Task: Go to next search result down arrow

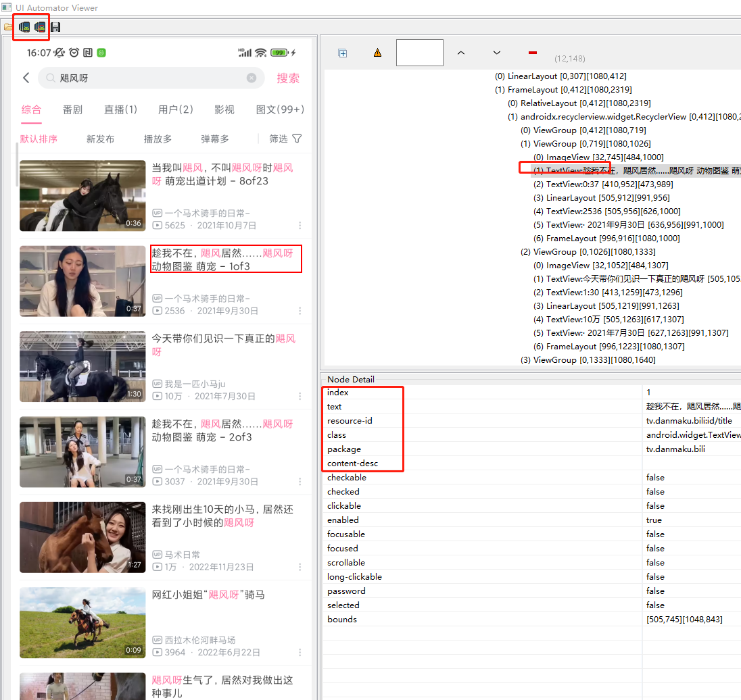Action: coord(497,53)
